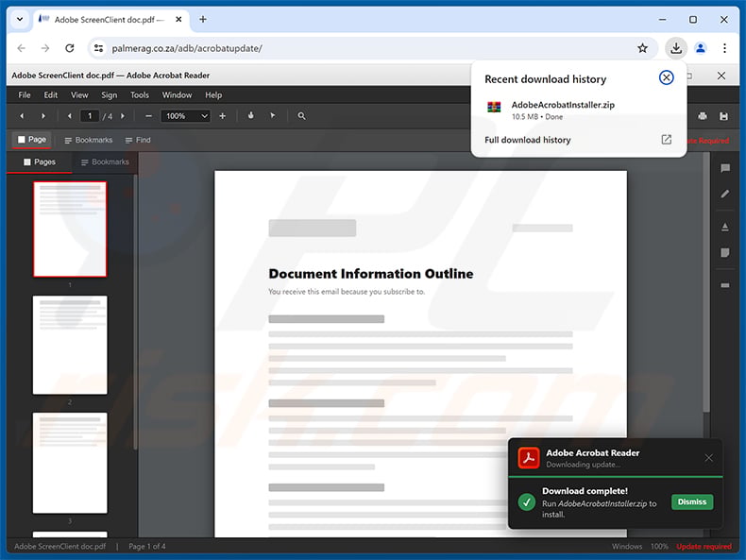This screenshot has height=560, width=746.
Task: Open Chrome three-dot menu
Action: (x=724, y=48)
